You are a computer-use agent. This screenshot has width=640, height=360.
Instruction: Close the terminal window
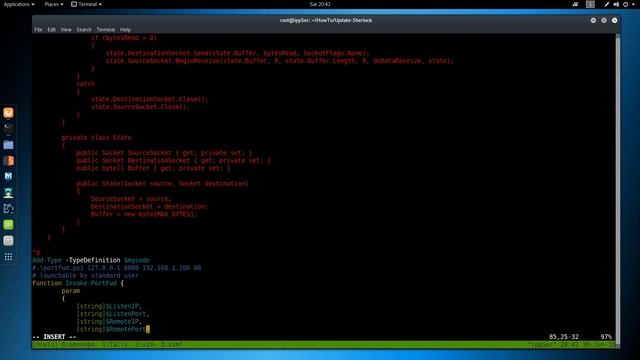click(614, 20)
